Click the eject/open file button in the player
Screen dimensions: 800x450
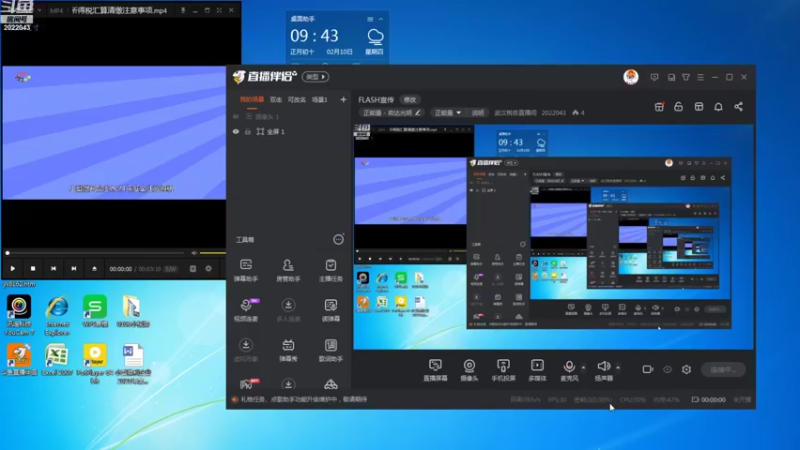click(x=94, y=268)
